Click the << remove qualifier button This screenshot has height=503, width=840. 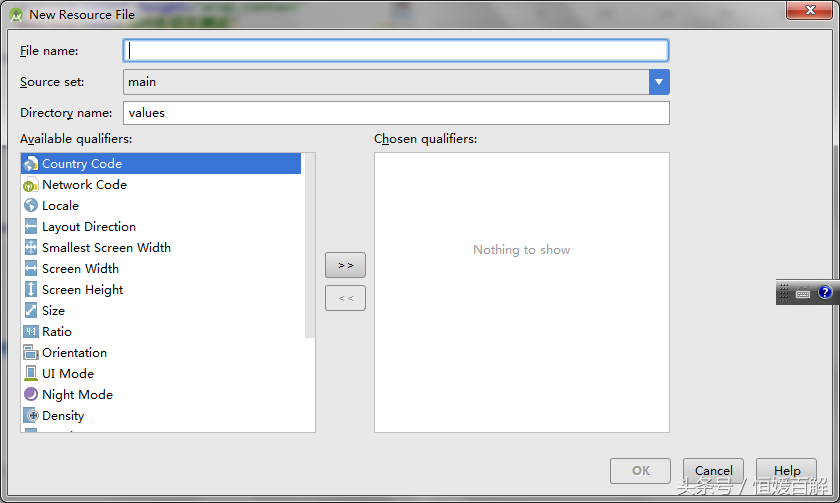pyautogui.click(x=346, y=298)
